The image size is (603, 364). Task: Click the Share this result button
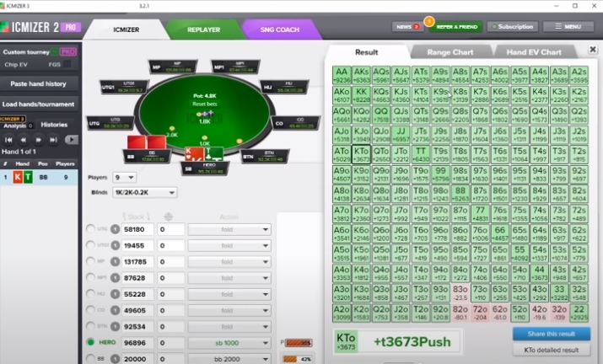tap(552, 334)
